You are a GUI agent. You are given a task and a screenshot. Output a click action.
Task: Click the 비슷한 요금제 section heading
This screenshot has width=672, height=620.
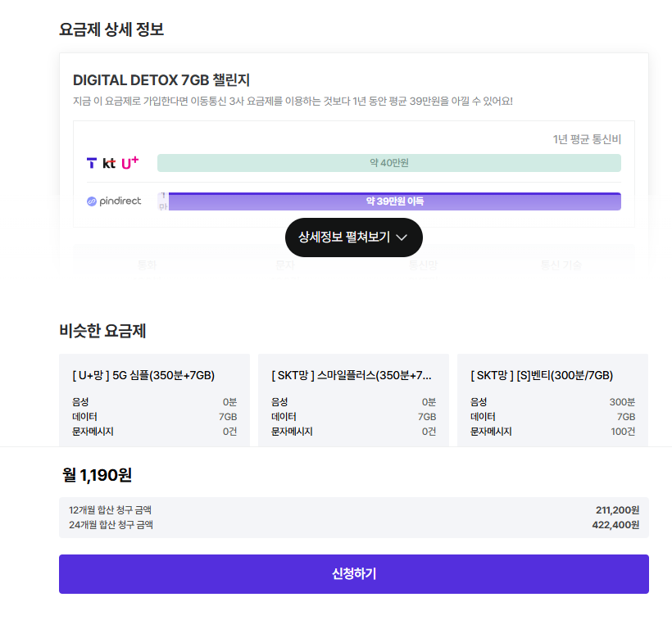(x=102, y=331)
